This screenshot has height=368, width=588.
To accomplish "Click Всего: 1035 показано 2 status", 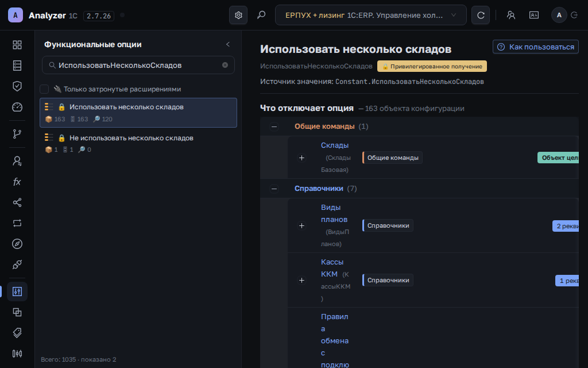I will (x=78, y=359).
